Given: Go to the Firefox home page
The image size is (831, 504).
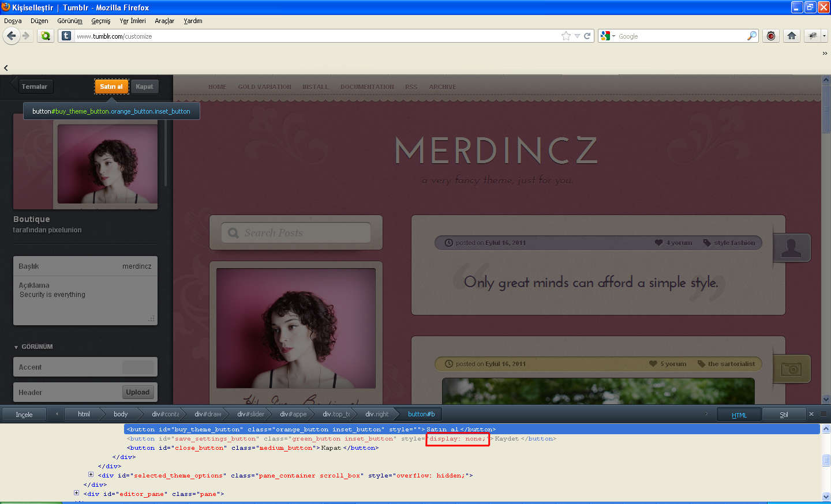Looking at the screenshot, I should click(x=792, y=36).
